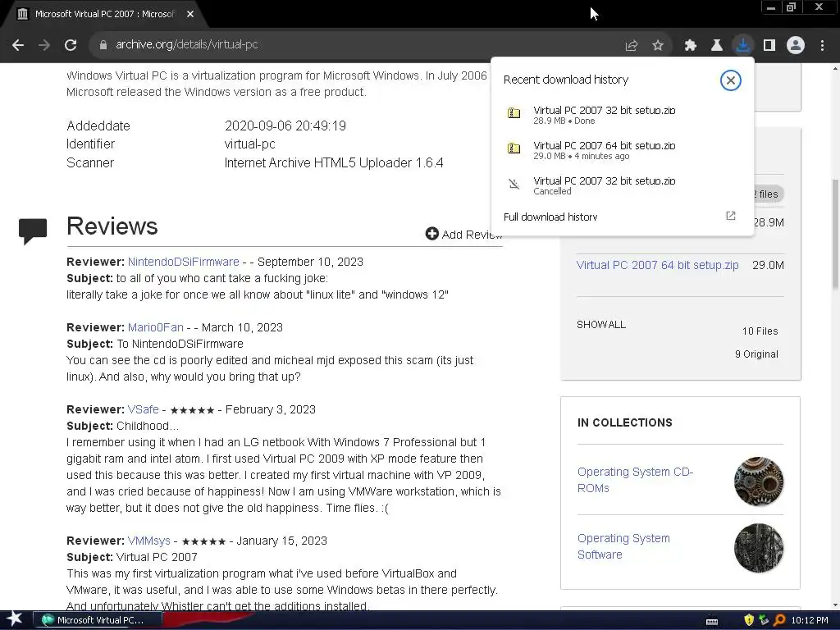Bookmark this page with the star icon
Screen dimensions: 840x630
coord(658,46)
